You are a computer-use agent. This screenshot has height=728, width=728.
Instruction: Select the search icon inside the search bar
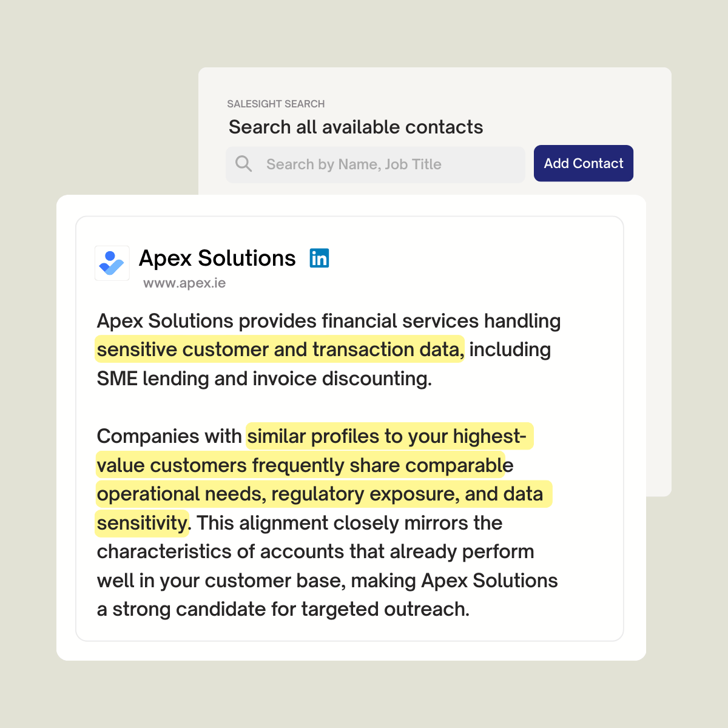[x=244, y=164]
